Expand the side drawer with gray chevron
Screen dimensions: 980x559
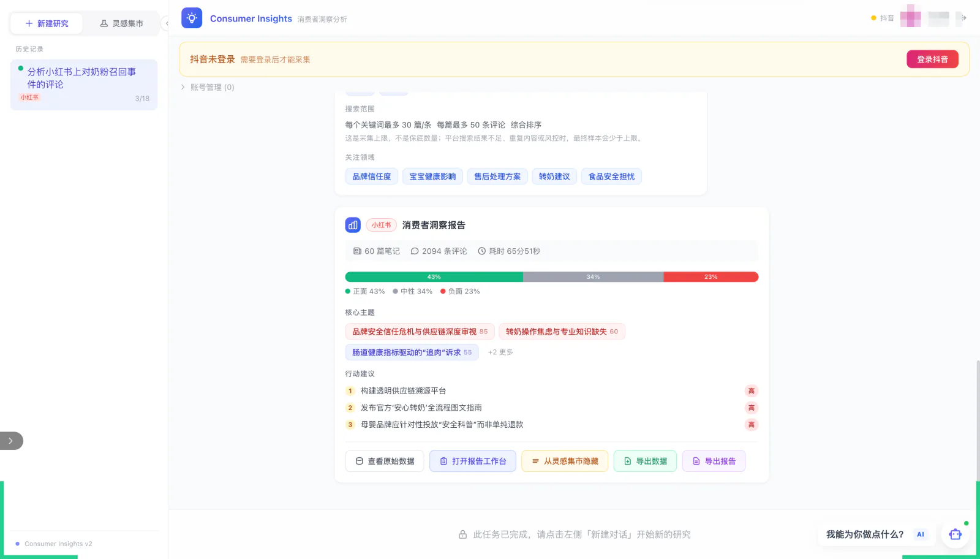tap(10, 441)
